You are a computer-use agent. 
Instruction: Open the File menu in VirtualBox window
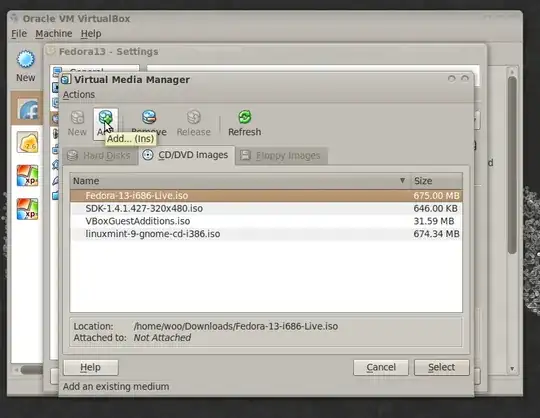[19, 34]
